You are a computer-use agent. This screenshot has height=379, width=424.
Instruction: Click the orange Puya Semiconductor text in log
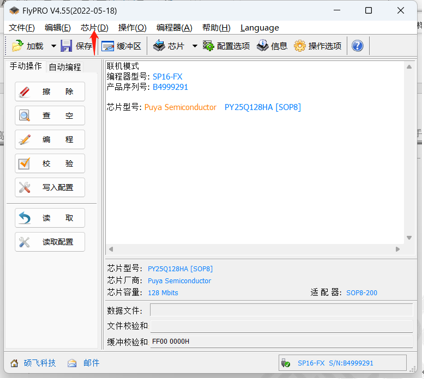pyautogui.click(x=180, y=107)
